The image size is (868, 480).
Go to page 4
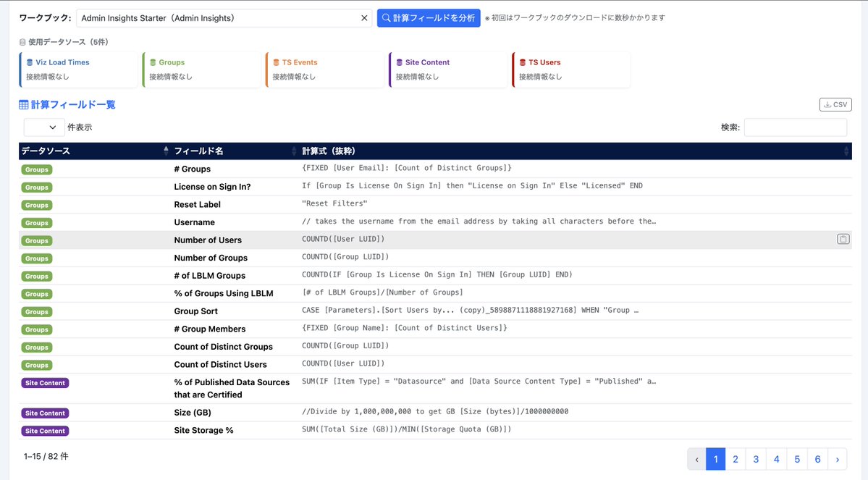point(777,459)
